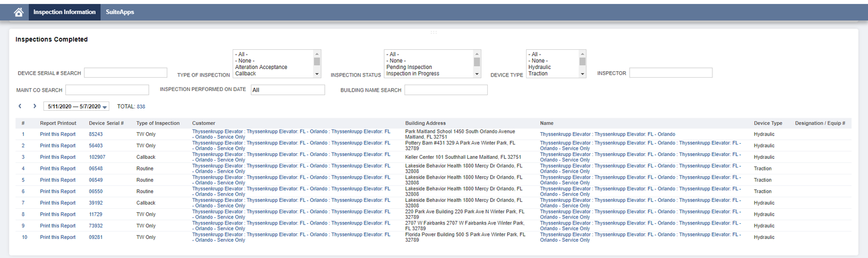This screenshot has width=868, height=258.
Task: Open device serial 11729 link
Action: (96, 215)
